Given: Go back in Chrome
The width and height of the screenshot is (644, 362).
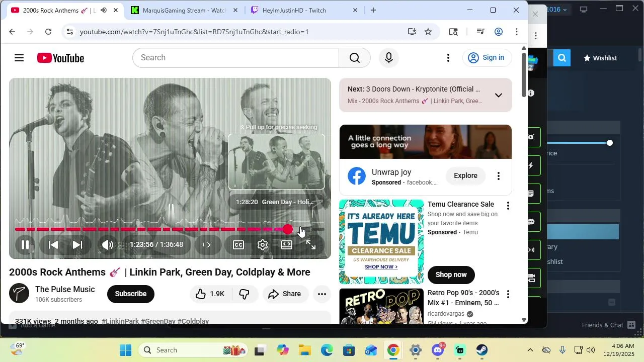Looking at the screenshot, I should pos(12,32).
